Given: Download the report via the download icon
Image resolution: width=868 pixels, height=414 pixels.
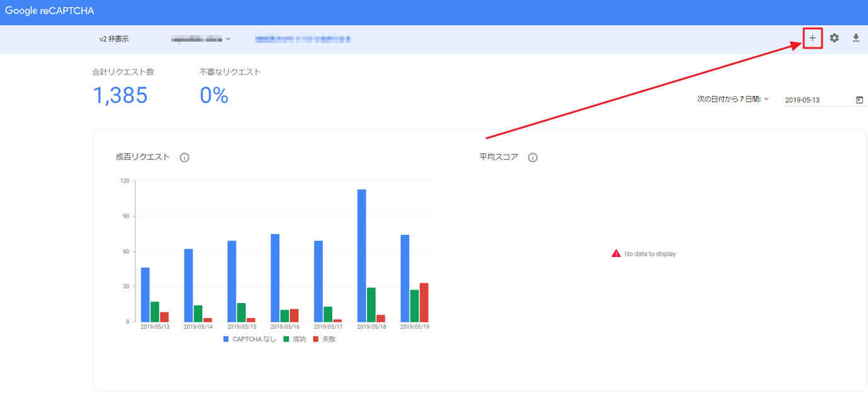Looking at the screenshot, I should click(x=855, y=38).
